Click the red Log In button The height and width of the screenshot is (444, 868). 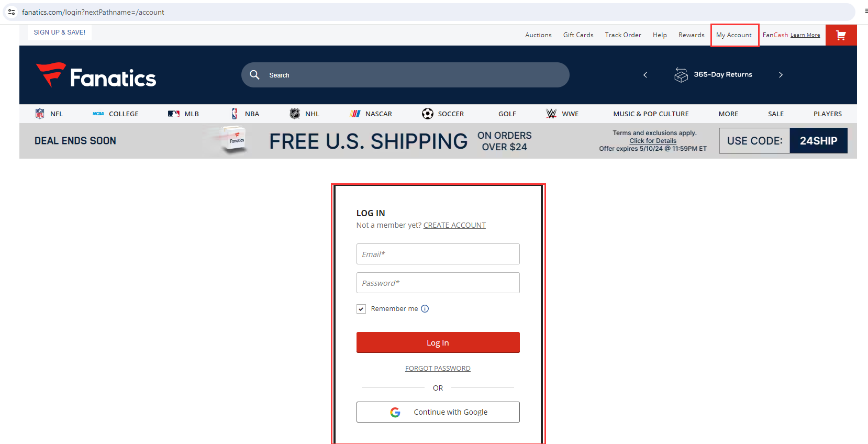438,342
